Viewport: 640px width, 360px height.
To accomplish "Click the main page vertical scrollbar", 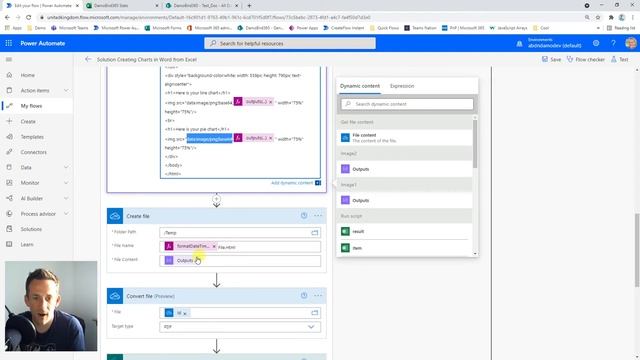I will point(637,250).
